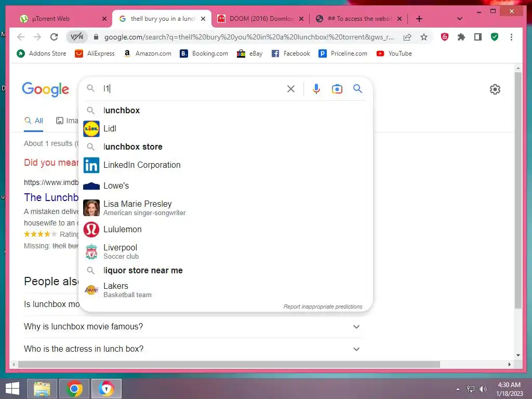Click the browser forward arrow
This screenshot has width=532, height=399.
click(37, 37)
